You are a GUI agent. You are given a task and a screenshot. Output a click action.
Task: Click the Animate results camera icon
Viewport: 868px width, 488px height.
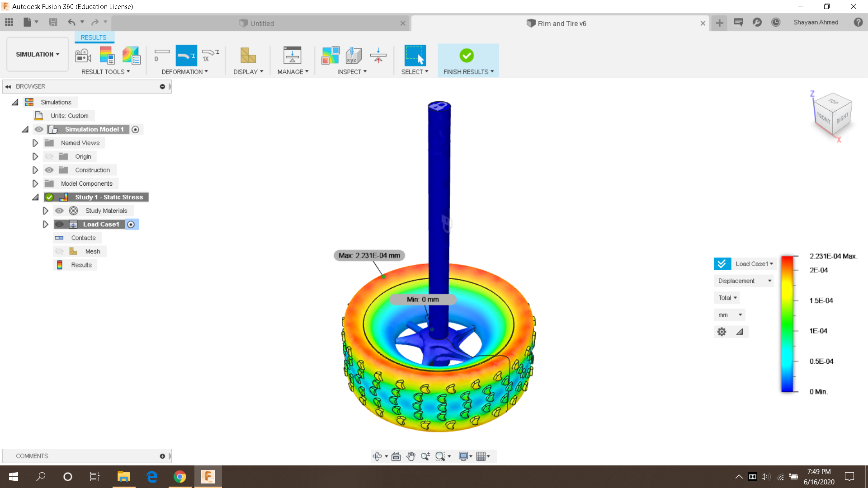pyautogui.click(x=83, y=56)
